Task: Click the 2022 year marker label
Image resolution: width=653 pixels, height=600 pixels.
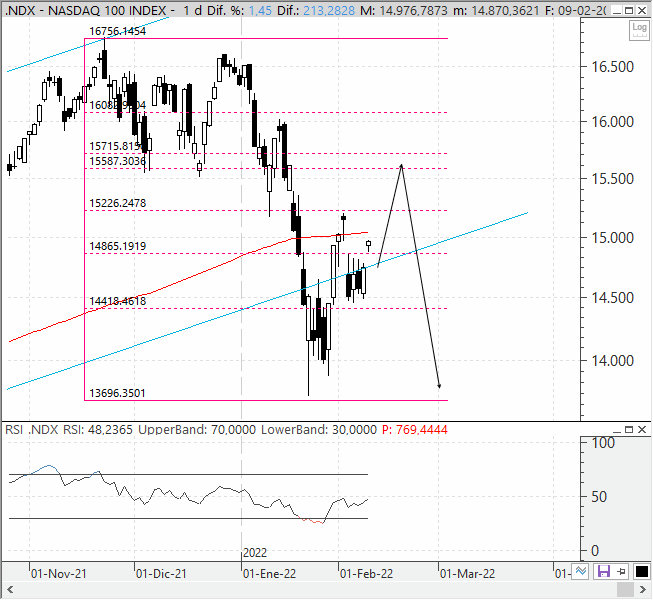Action: [255, 553]
